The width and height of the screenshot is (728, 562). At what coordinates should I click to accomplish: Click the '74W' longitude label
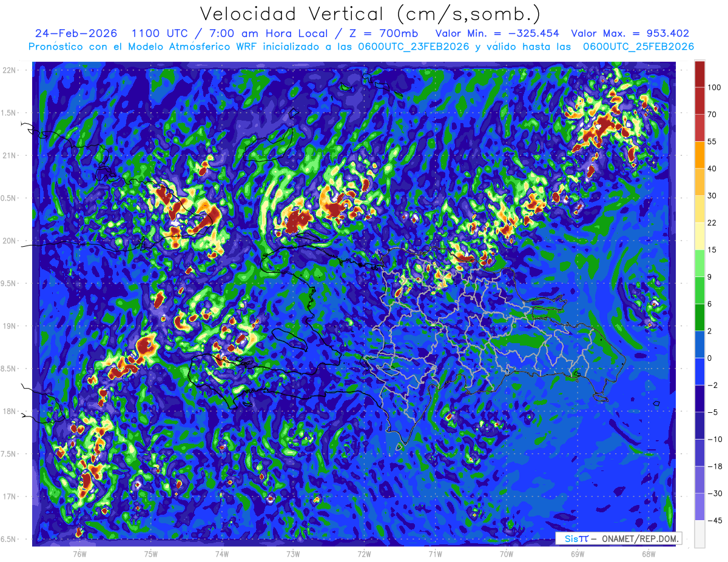222,554
